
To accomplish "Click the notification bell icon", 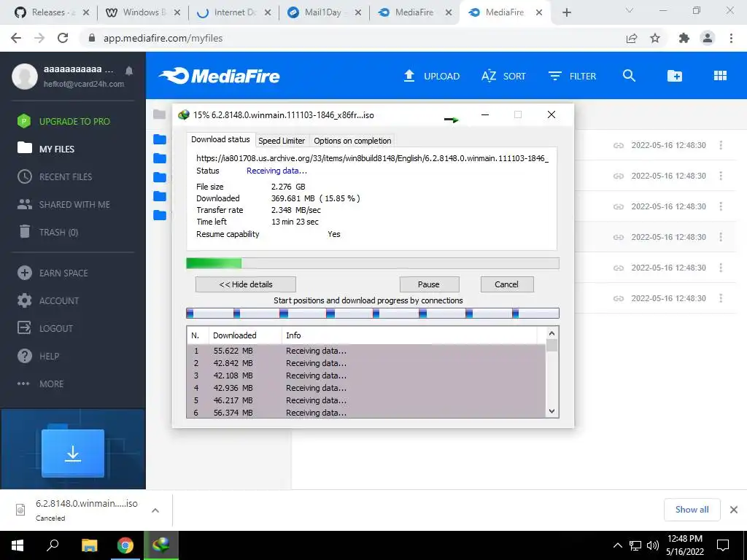I will pos(128,71).
